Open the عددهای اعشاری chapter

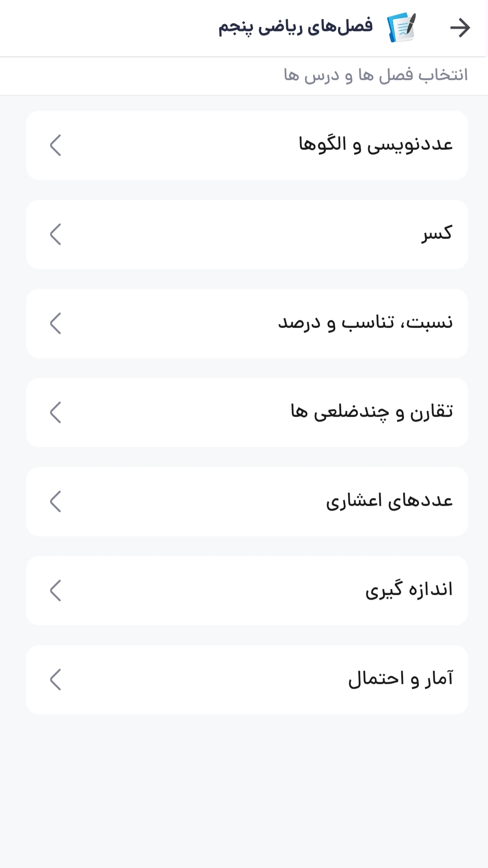[x=389, y=501]
